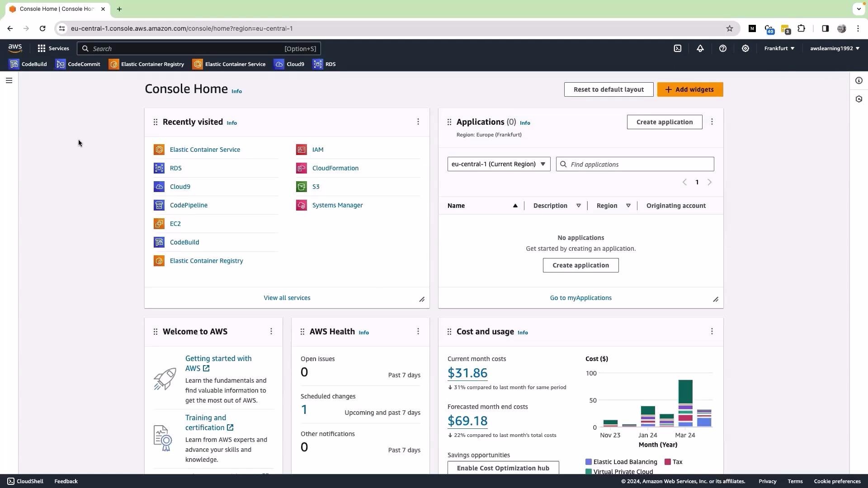Viewport: 868px width, 488px height.
Task: Focus the Find applications search box
Action: pos(635,164)
